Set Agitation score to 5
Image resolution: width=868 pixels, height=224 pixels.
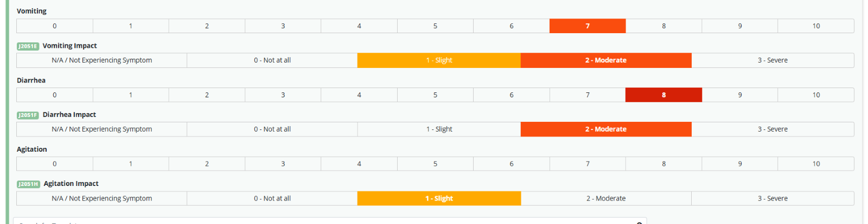tap(435, 164)
